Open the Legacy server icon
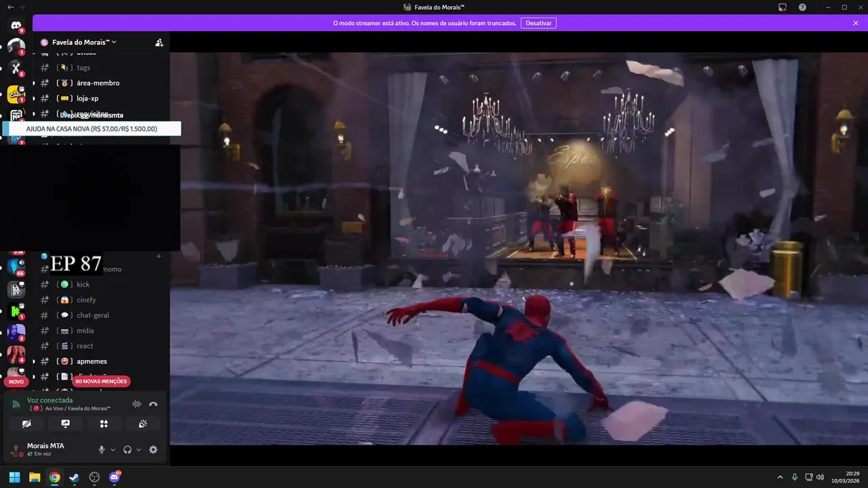The height and width of the screenshot is (488, 868). 16,289
